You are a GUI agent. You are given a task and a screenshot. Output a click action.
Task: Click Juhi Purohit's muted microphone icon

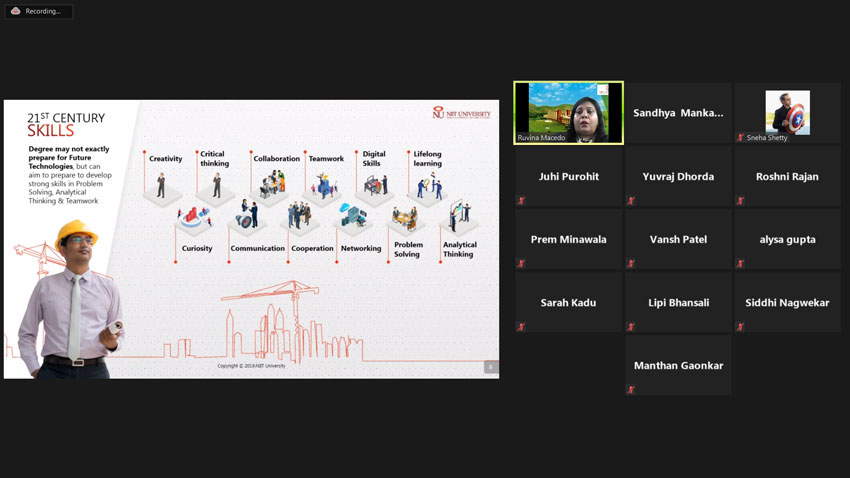[521, 201]
